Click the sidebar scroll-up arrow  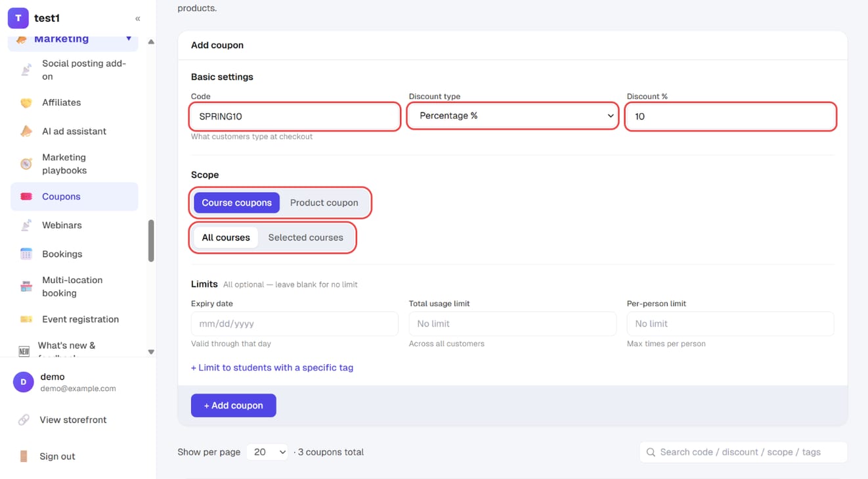point(151,41)
